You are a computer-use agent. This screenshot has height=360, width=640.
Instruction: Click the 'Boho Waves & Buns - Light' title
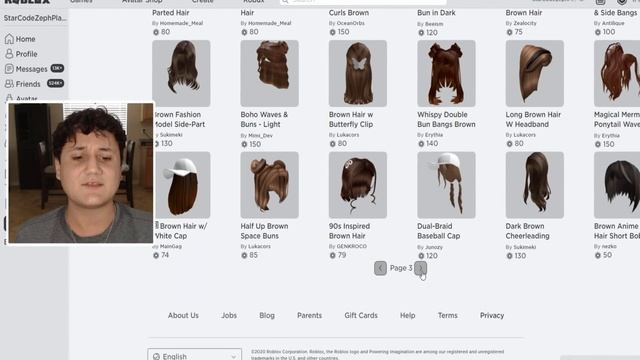click(x=264, y=120)
